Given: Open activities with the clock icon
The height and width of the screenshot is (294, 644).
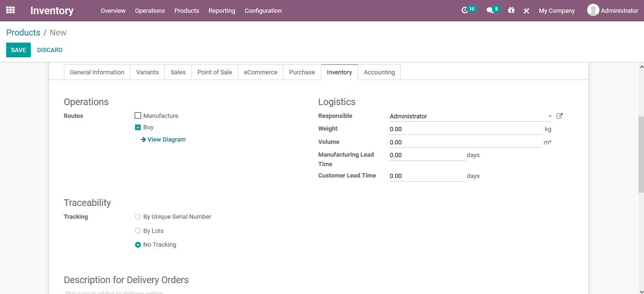Looking at the screenshot, I should click(x=466, y=9).
